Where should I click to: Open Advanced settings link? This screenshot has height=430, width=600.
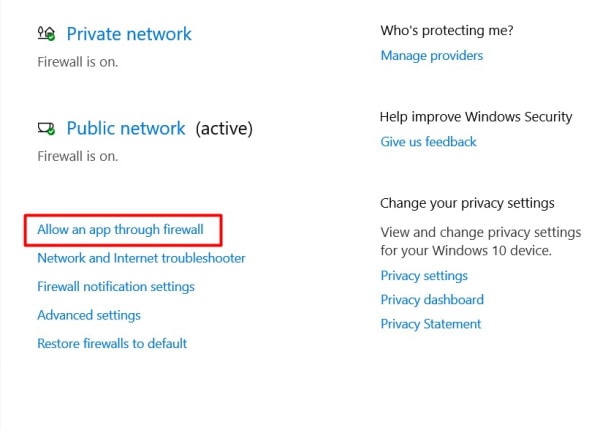(x=89, y=315)
